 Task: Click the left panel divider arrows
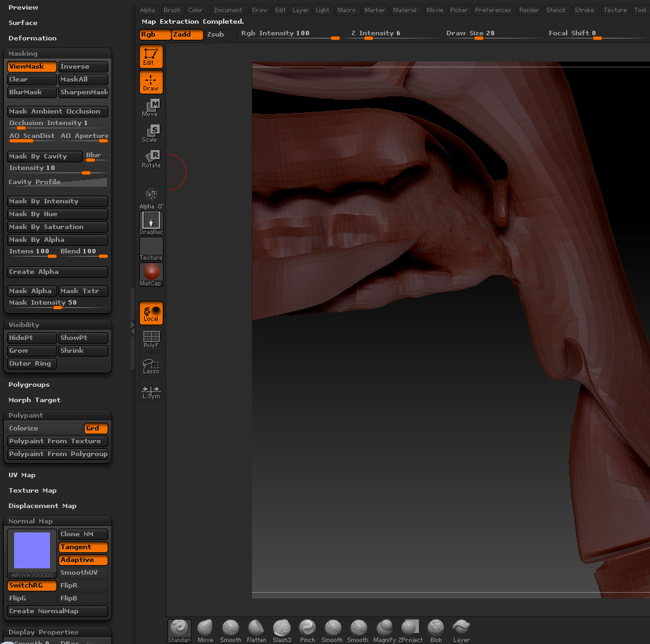(133, 328)
